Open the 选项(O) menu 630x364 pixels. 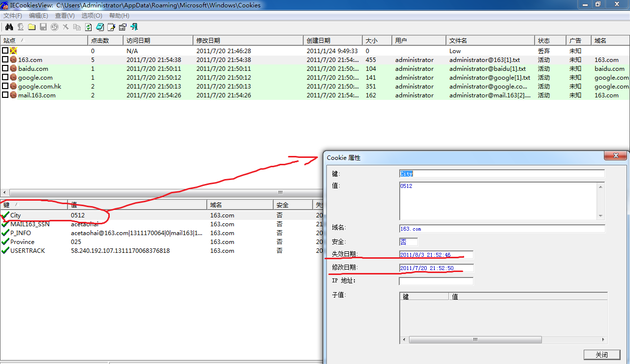tap(92, 16)
